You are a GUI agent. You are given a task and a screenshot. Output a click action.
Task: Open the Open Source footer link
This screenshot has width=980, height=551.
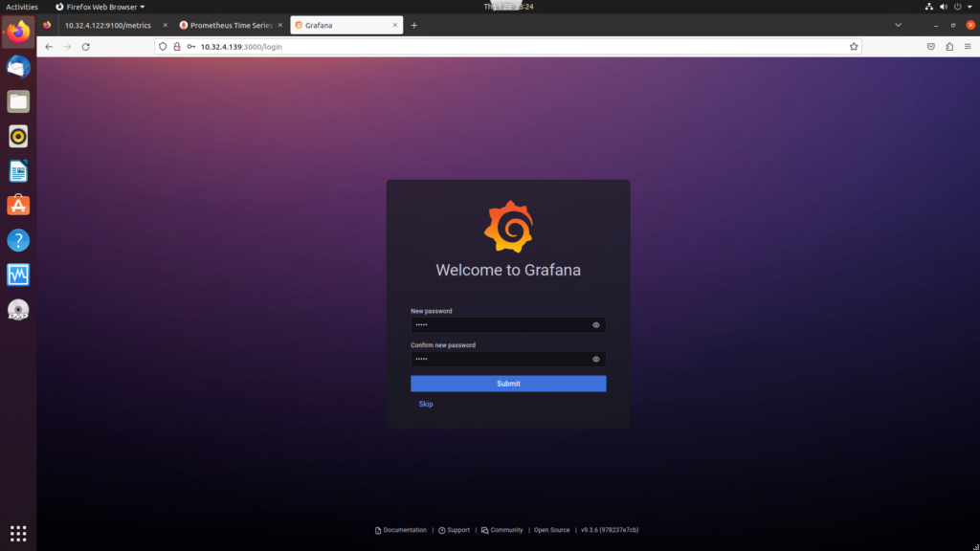pyautogui.click(x=551, y=530)
